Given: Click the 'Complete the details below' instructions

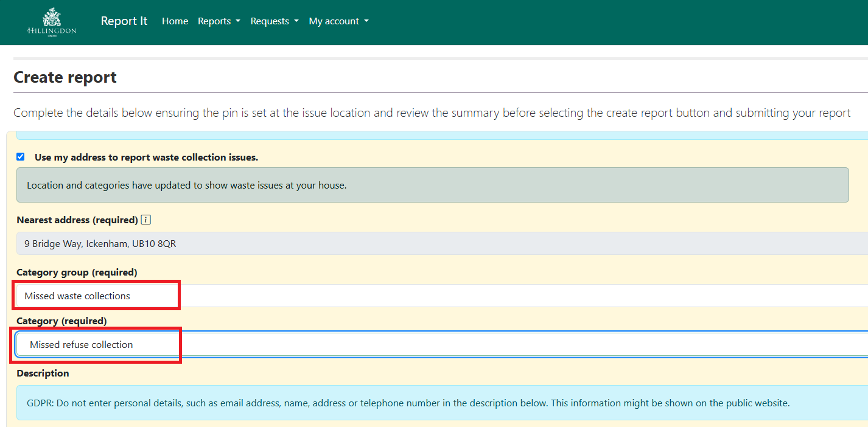Looking at the screenshot, I should click(432, 113).
